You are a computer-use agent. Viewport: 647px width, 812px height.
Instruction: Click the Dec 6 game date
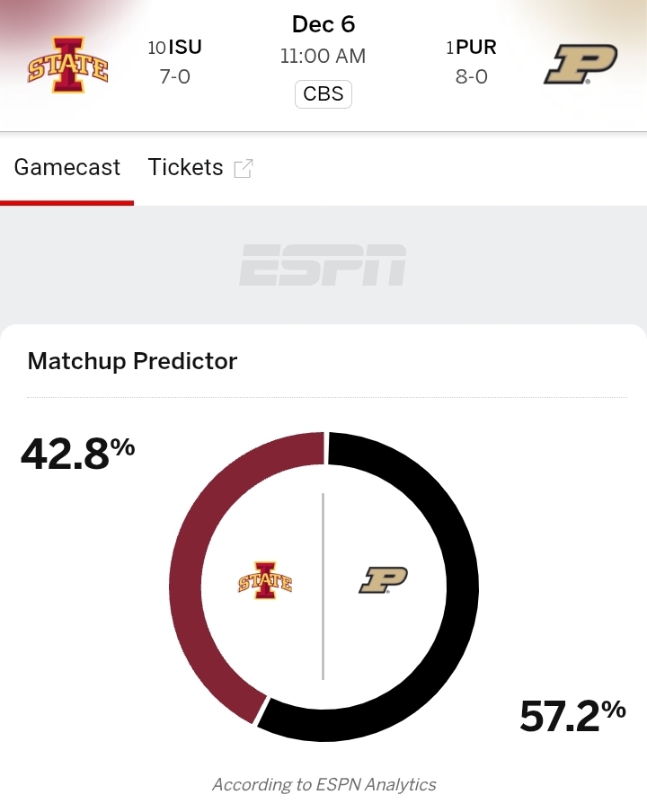[x=323, y=24]
